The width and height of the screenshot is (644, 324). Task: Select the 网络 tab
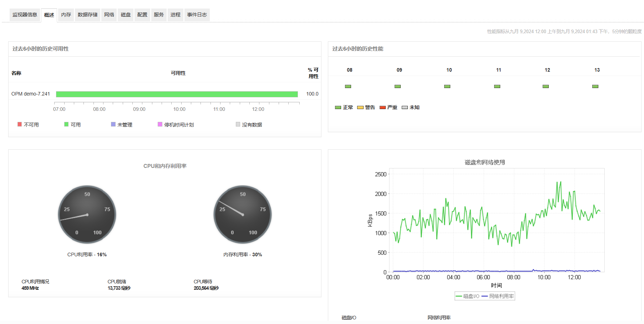pos(109,15)
